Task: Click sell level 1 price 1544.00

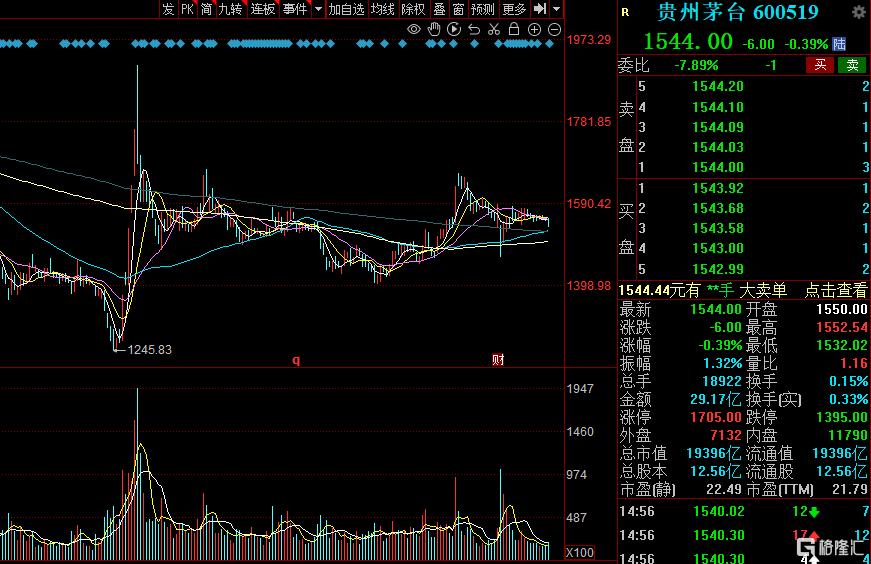Action: tap(717, 167)
